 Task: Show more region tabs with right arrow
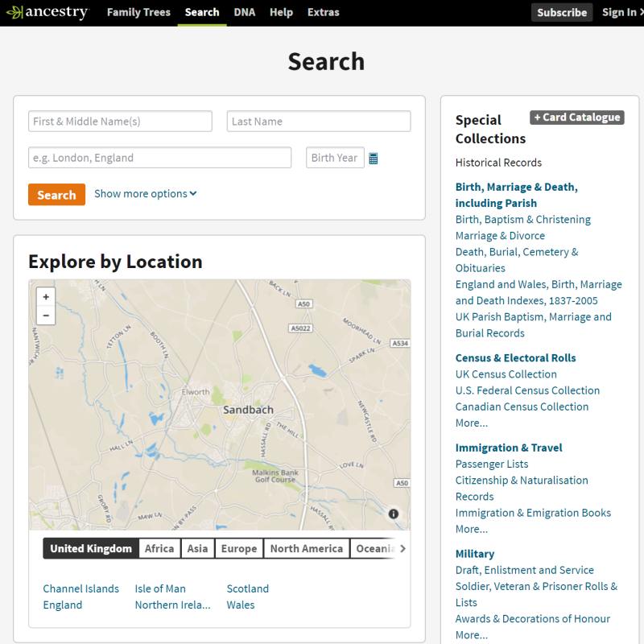402,548
